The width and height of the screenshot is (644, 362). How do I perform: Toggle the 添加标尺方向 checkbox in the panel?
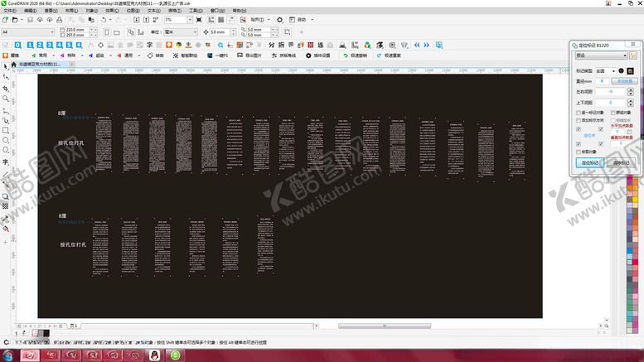tap(579, 121)
